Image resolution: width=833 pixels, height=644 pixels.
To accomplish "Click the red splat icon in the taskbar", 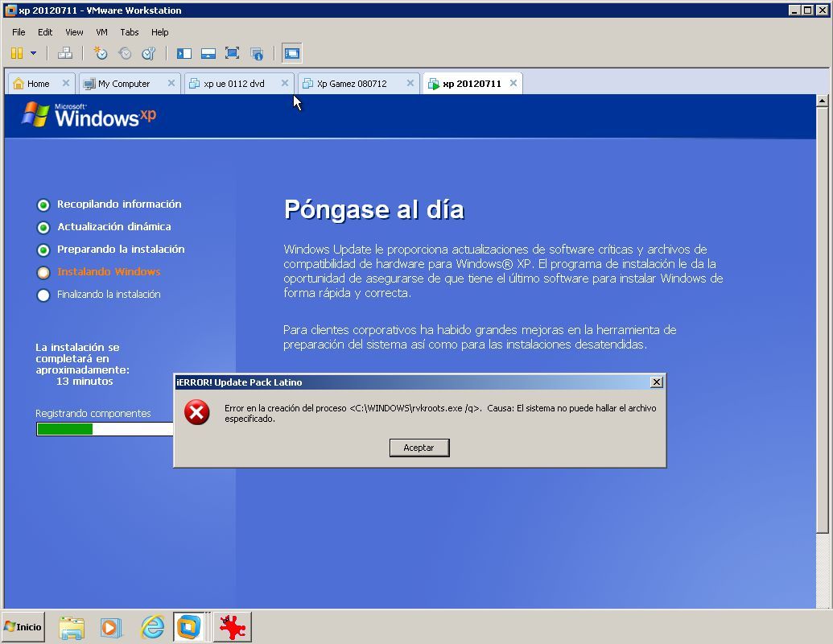I will [233, 627].
